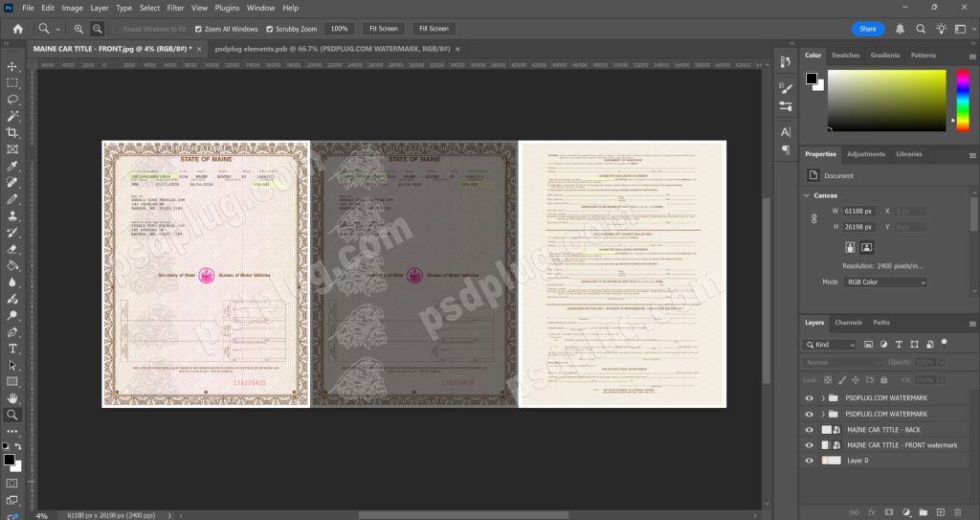Image resolution: width=980 pixels, height=520 pixels.
Task: Select the Hand tool
Action: pos(12,397)
